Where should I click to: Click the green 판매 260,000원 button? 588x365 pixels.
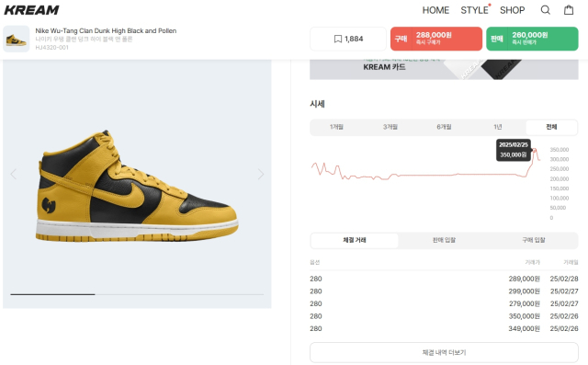coord(532,39)
